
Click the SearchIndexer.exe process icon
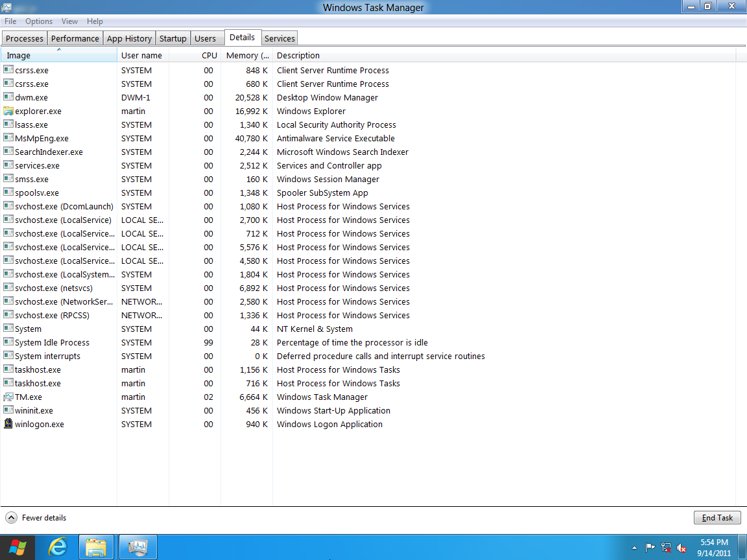pyautogui.click(x=8, y=152)
